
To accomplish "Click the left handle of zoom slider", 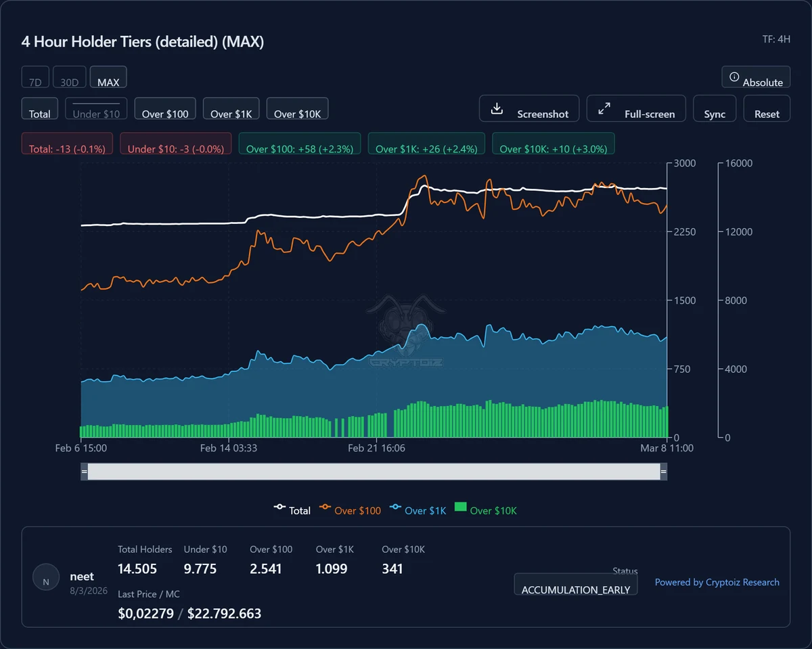I will (x=84, y=472).
